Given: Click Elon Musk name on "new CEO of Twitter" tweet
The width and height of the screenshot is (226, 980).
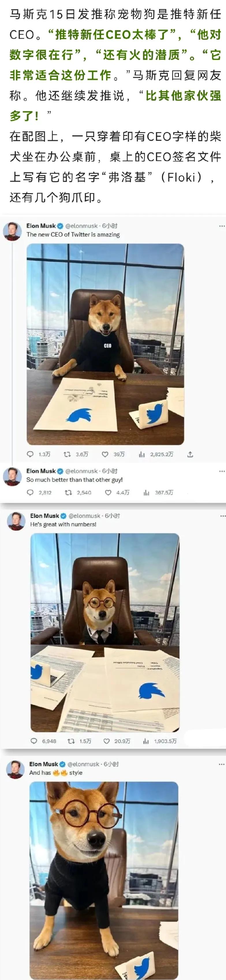Looking at the screenshot, I should coord(41,226).
